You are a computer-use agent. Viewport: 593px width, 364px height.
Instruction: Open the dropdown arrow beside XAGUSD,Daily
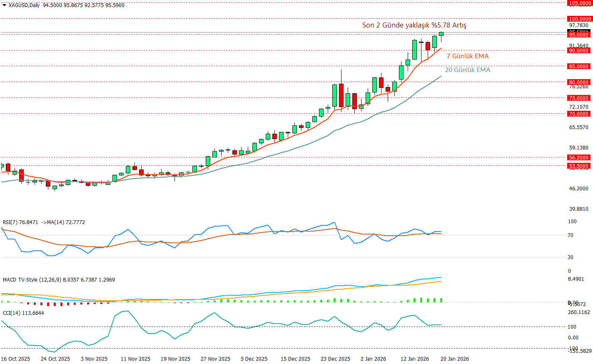[x=4, y=5]
